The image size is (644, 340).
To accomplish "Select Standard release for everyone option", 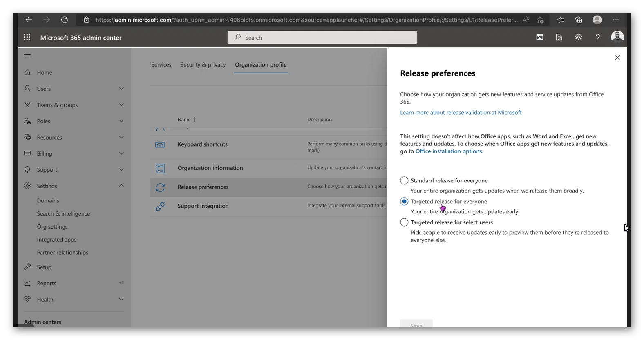I will pyautogui.click(x=404, y=180).
